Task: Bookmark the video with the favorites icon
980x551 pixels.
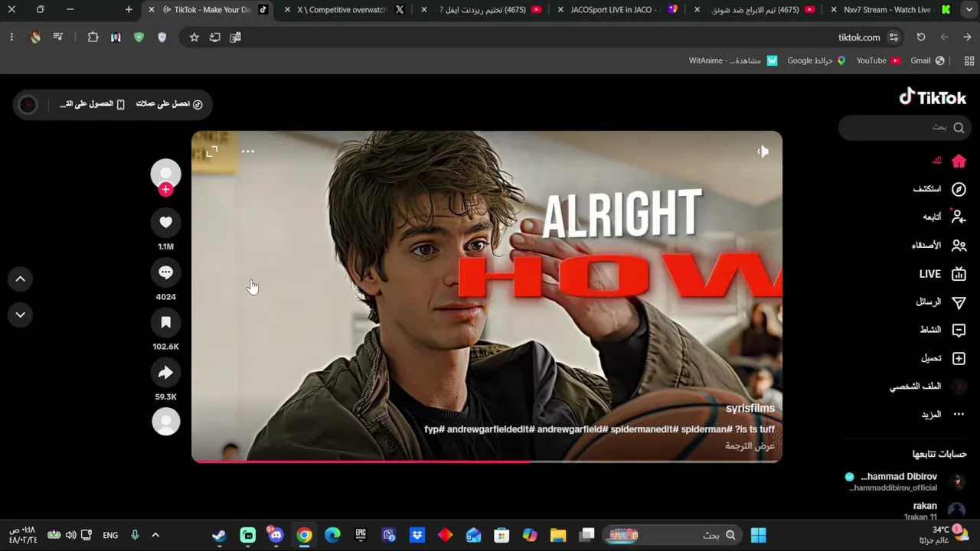Action: (x=165, y=322)
